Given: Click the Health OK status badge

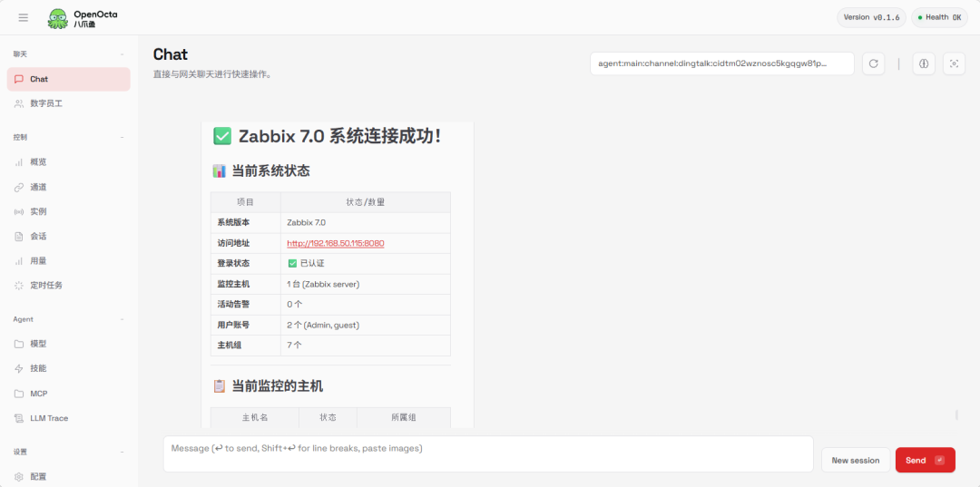Looking at the screenshot, I should coord(939,17).
